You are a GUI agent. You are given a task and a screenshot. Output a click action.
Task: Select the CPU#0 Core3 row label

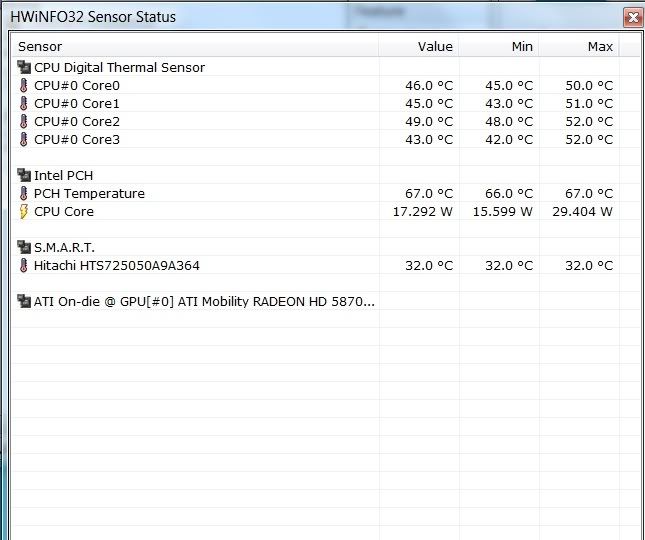click(x=77, y=140)
